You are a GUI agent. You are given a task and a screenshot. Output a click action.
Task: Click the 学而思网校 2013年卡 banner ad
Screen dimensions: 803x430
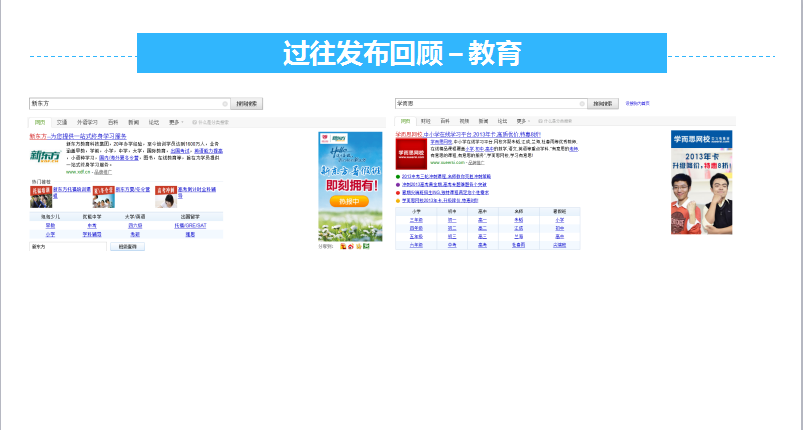pos(701,182)
